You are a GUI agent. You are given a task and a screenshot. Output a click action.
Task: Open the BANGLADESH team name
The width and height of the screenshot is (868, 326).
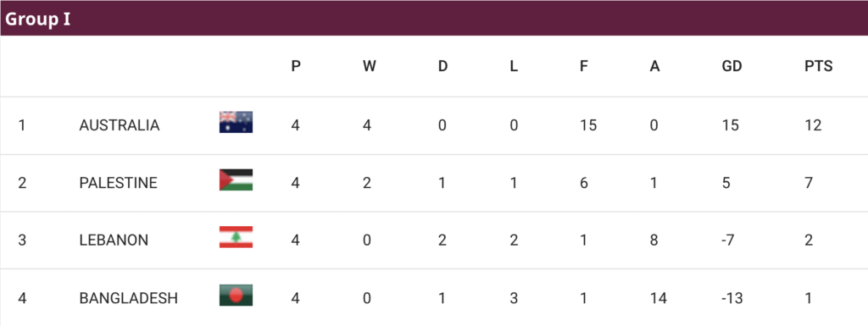[x=129, y=298]
